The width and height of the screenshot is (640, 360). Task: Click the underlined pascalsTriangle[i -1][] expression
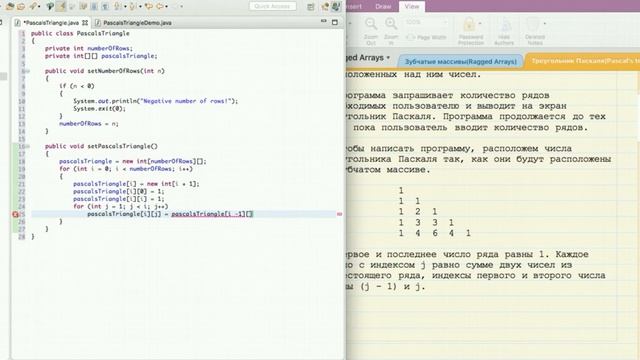[212, 214]
